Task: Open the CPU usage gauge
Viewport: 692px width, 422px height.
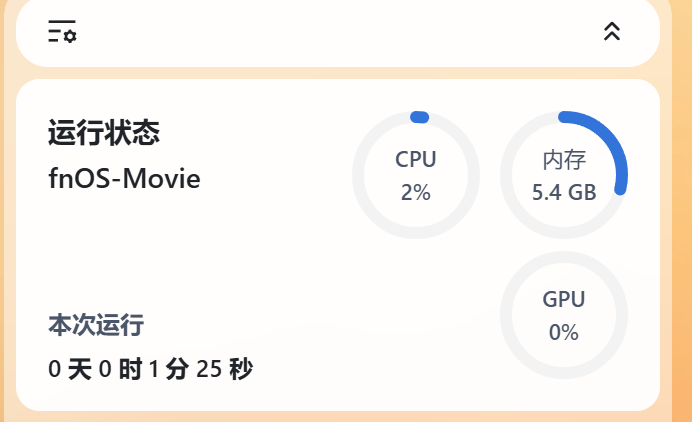Action: [416, 175]
